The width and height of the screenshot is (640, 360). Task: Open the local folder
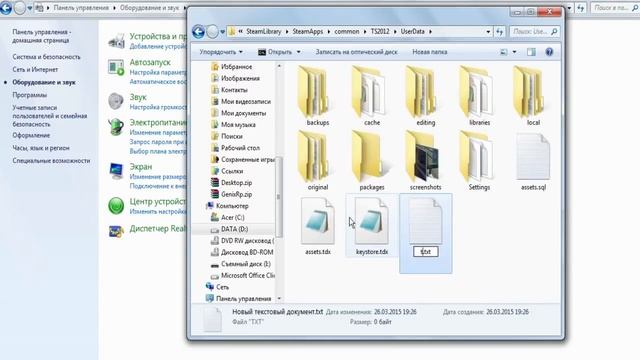[533, 96]
